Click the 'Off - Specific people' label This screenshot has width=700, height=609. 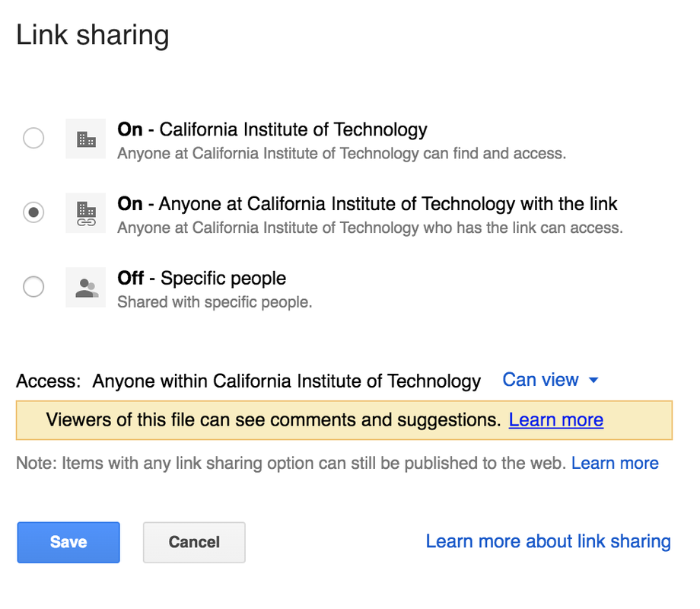point(202,278)
